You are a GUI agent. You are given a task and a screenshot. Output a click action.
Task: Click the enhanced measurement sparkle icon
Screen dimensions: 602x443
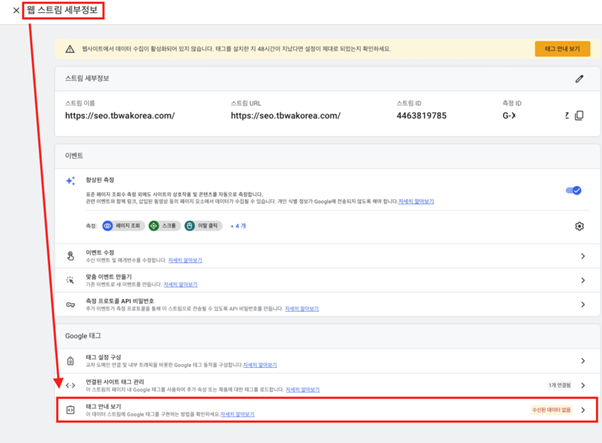(x=70, y=181)
